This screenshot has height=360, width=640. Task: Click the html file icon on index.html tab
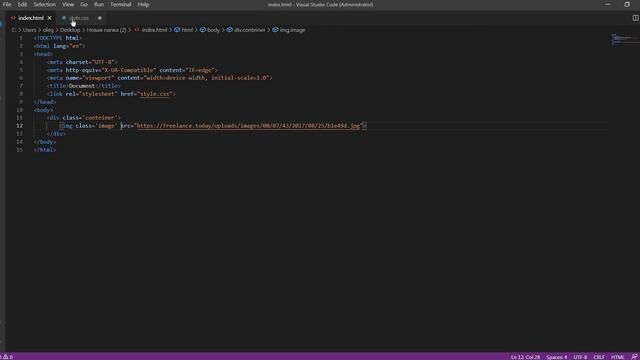(13, 18)
